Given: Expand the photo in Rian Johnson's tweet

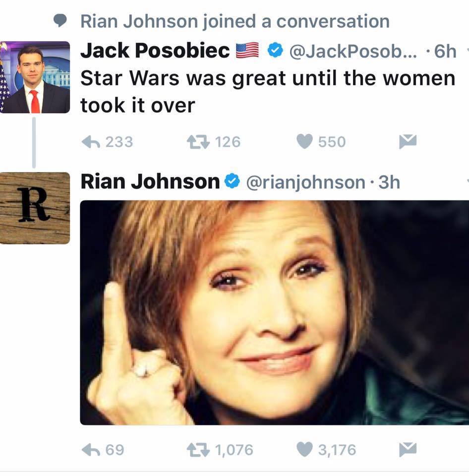Looking at the screenshot, I should pos(274,312).
